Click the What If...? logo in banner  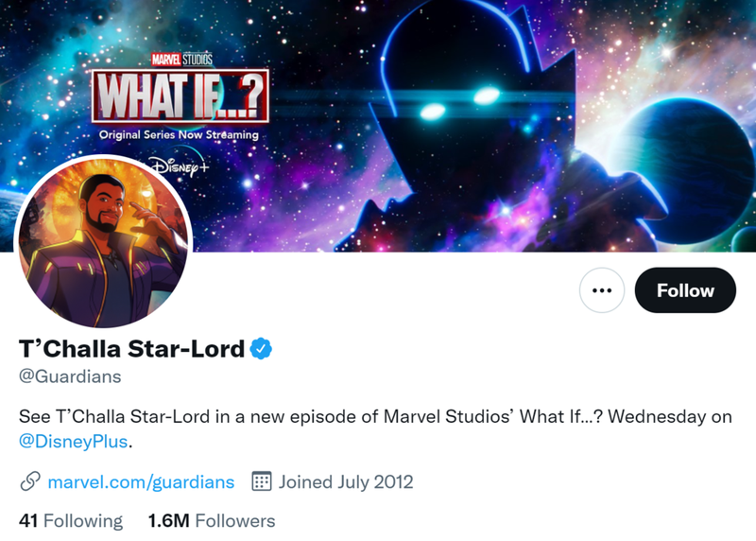[180, 96]
